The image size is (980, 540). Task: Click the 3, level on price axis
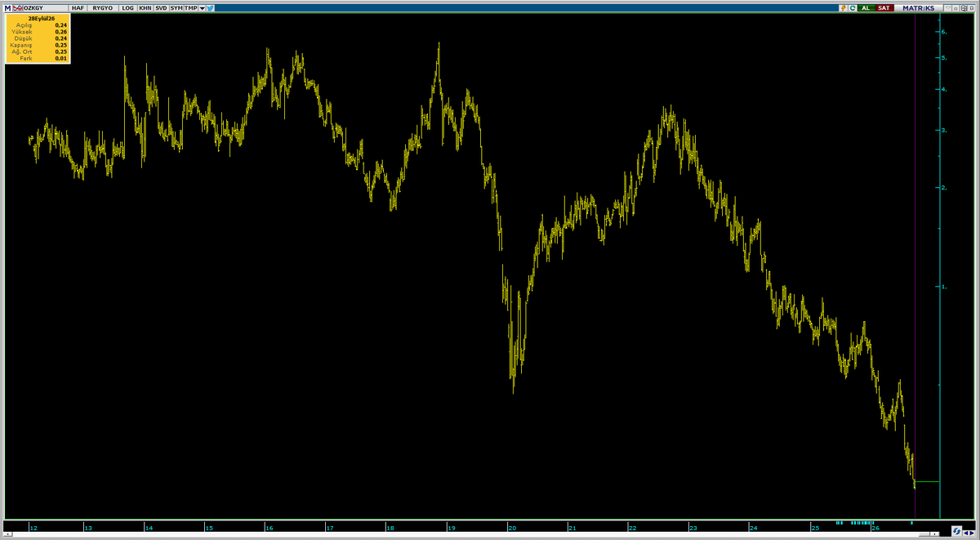(x=943, y=130)
